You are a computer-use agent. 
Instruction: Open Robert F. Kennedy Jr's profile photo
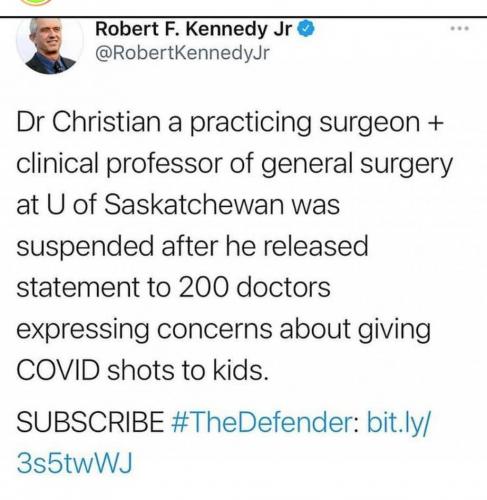click(x=49, y=45)
